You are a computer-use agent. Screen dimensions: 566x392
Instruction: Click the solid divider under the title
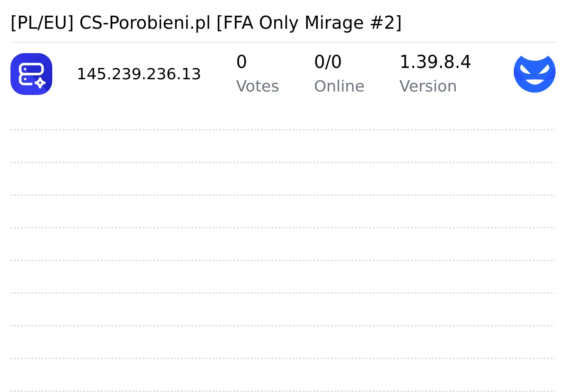coord(283,42)
